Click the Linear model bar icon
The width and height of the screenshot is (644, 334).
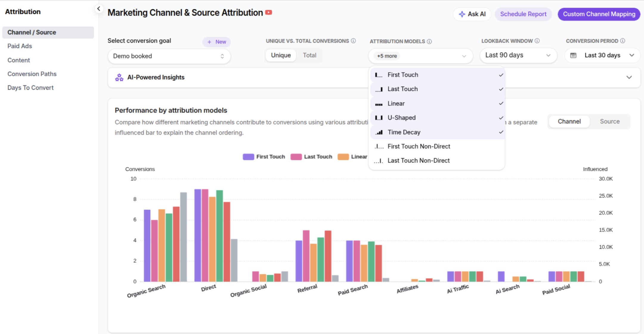(x=379, y=104)
